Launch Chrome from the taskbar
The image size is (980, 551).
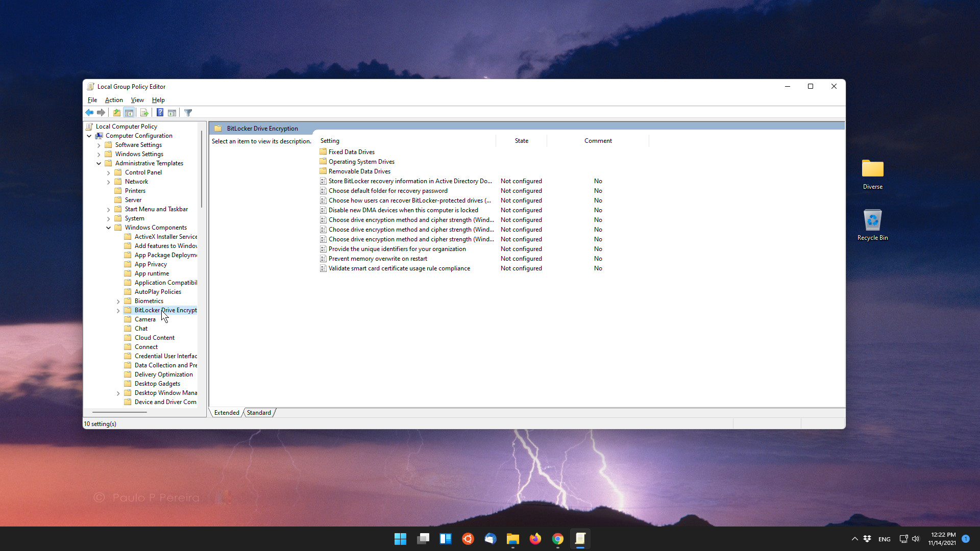click(557, 539)
